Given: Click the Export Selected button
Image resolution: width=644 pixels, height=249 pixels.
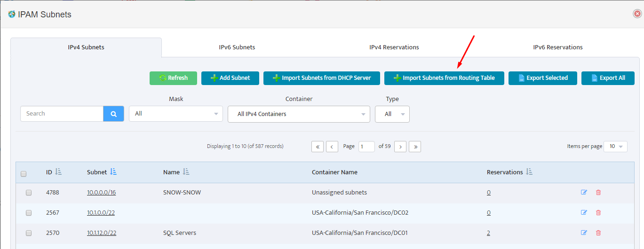Looking at the screenshot, I should (x=543, y=78).
